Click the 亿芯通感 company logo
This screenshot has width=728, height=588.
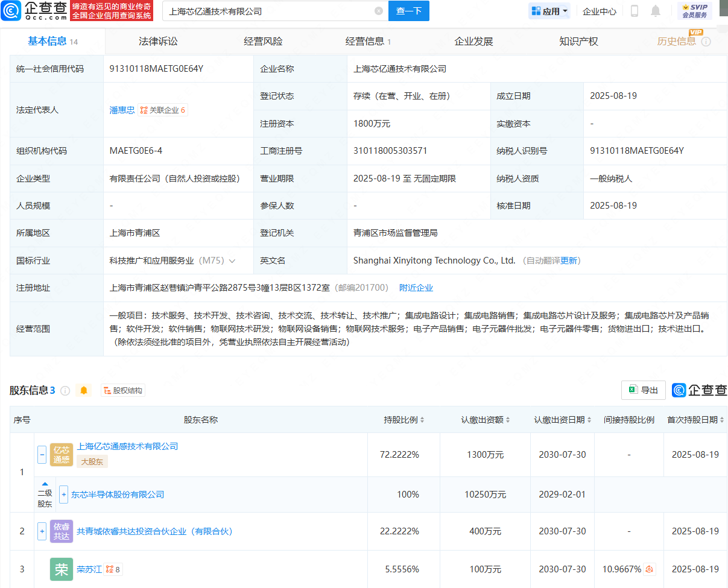pyautogui.click(x=62, y=454)
